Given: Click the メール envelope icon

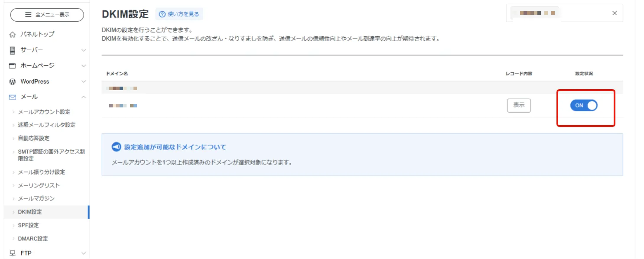Looking at the screenshot, I should pos(11,97).
